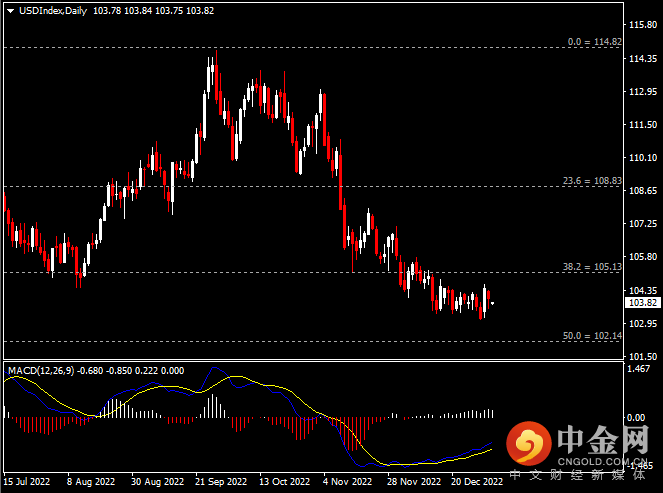Select the 23.6 = 108.83 Fibonacci label
Screen dimensions: 663x493
click(591, 181)
